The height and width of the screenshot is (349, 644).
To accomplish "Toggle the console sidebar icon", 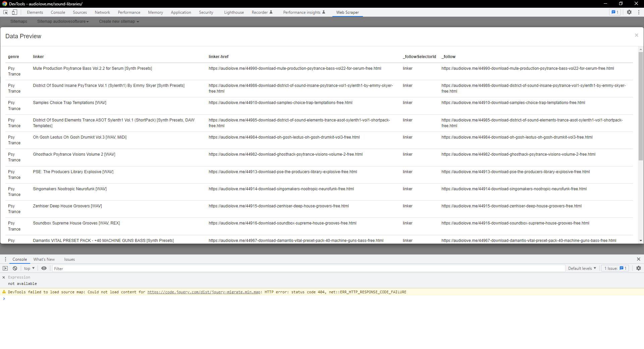I will point(5,268).
